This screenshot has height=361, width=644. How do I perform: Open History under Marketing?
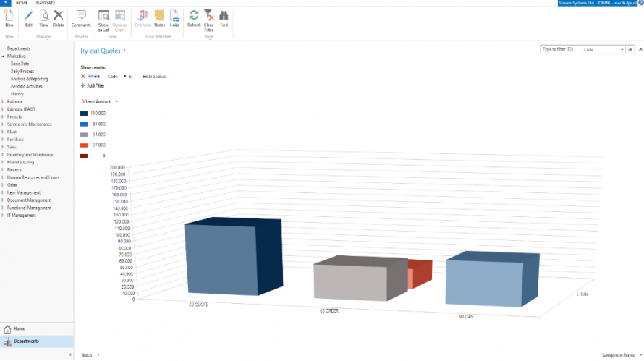[x=17, y=94]
